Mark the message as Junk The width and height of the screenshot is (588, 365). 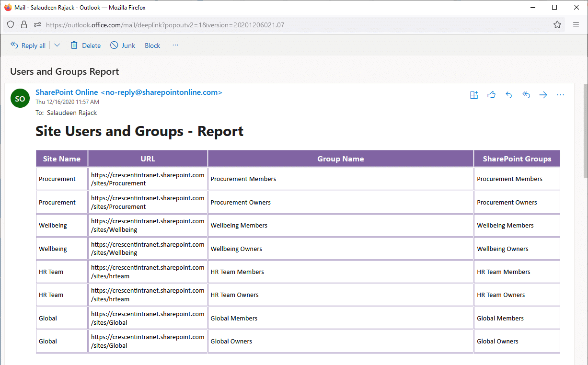[x=123, y=46]
